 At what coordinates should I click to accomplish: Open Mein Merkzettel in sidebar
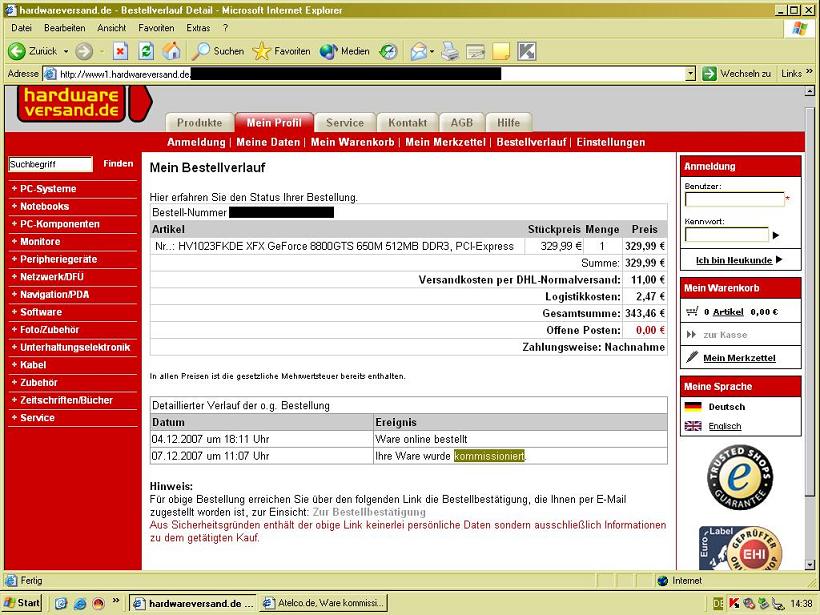click(739, 358)
